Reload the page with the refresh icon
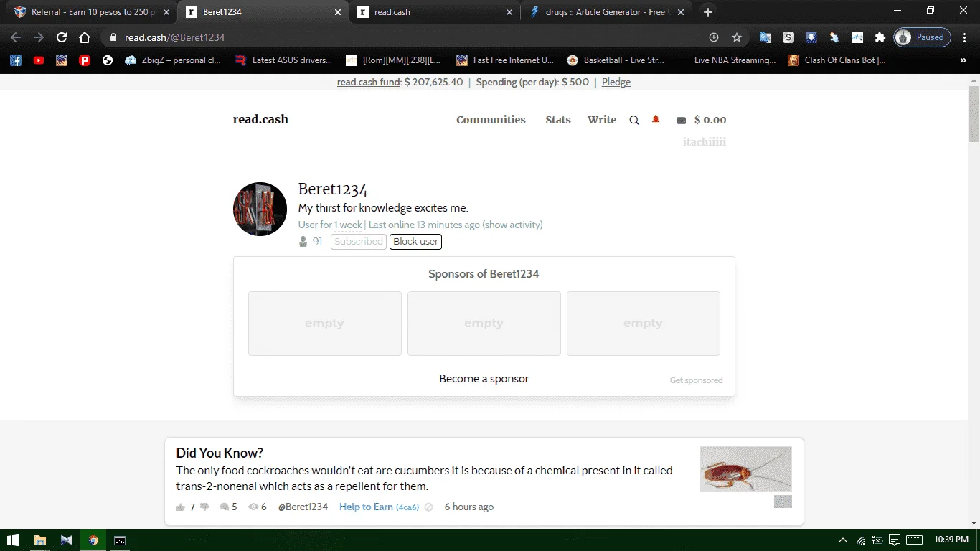 (x=62, y=37)
